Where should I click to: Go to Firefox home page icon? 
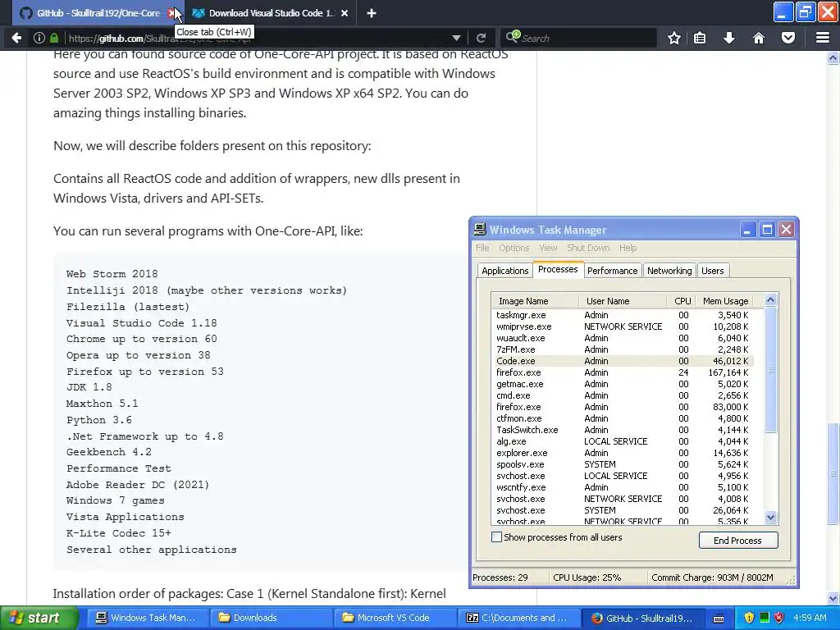[x=759, y=38]
